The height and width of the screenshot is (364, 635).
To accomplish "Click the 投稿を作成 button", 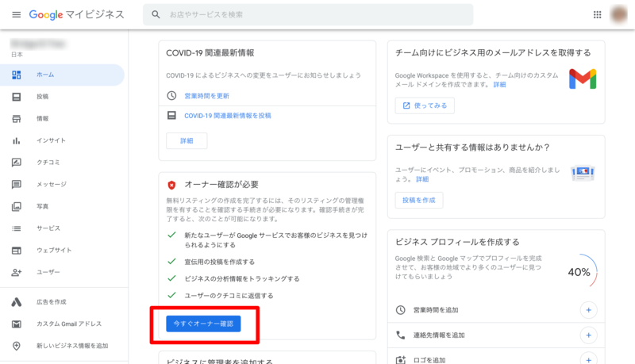I will pos(419,200).
